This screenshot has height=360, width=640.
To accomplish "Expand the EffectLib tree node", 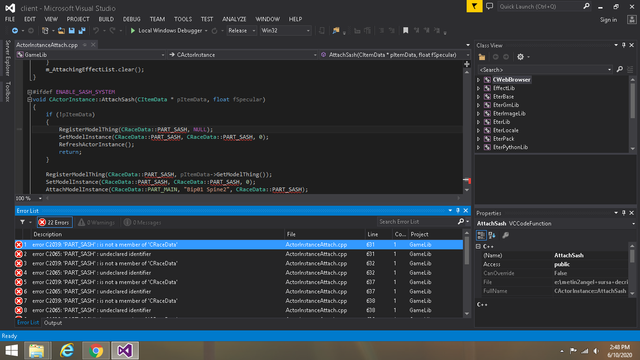I will click(x=479, y=88).
